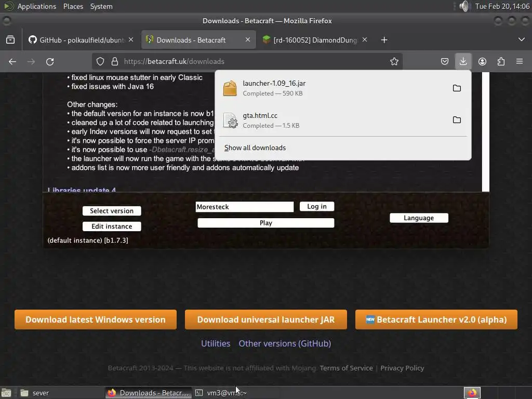Go back with the browser back arrow
532x399 pixels.
pos(12,61)
